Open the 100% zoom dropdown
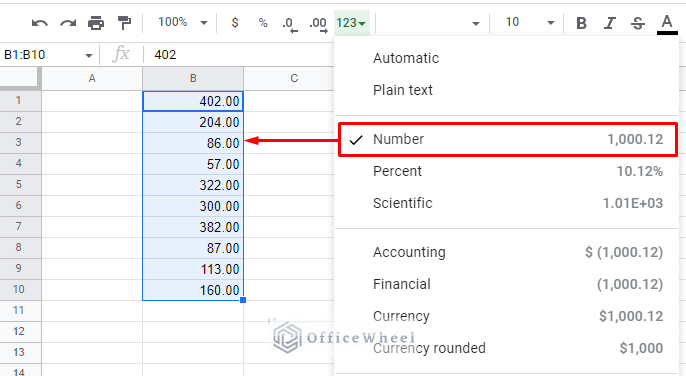Image resolution: width=686 pixels, height=376 pixels. [182, 22]
